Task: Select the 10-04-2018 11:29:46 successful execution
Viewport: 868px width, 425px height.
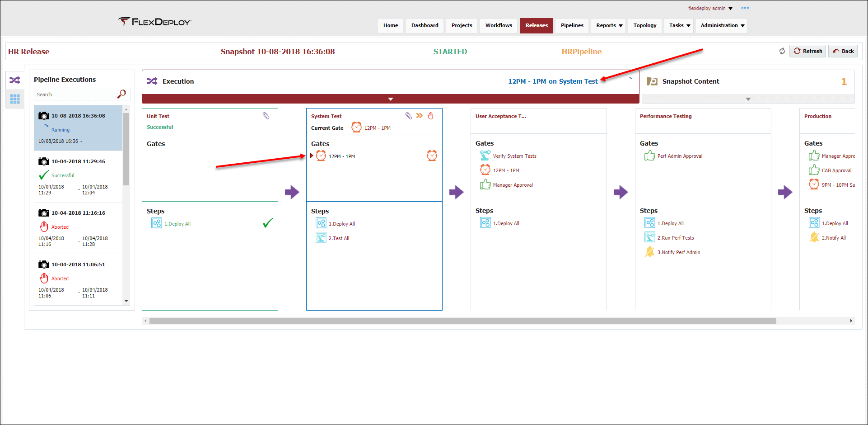Action: pyautogui.click(x=78, y=176)
